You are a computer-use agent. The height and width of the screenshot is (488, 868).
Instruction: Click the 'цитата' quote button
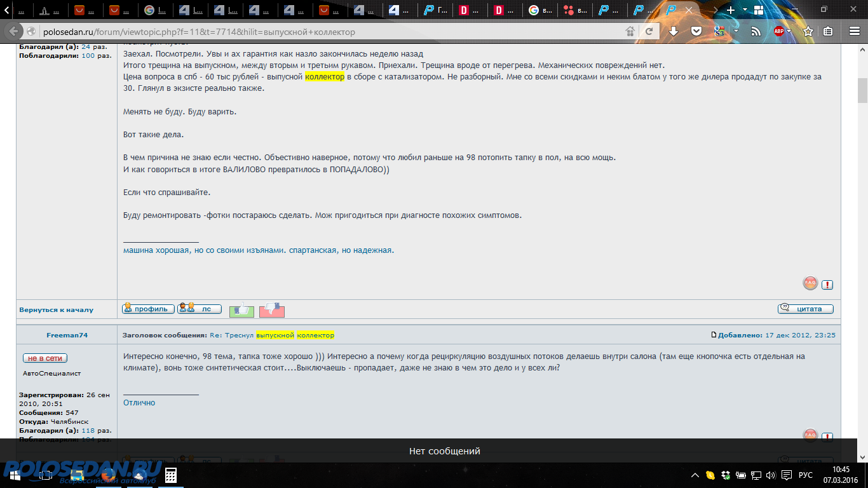806,309
